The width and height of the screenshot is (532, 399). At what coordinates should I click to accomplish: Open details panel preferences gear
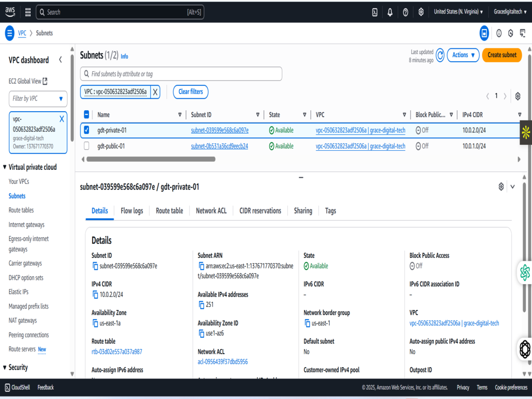[x=501, y=187]
